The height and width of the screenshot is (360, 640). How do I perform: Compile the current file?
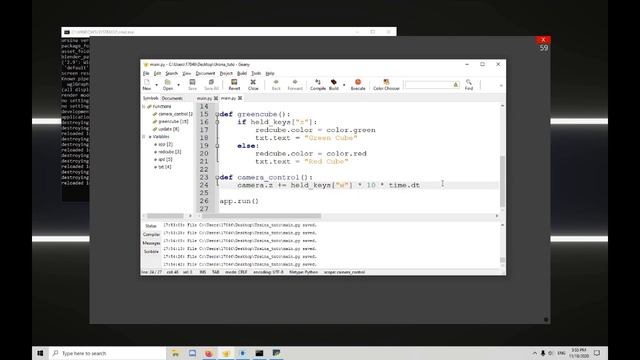(x=318, y=84)
